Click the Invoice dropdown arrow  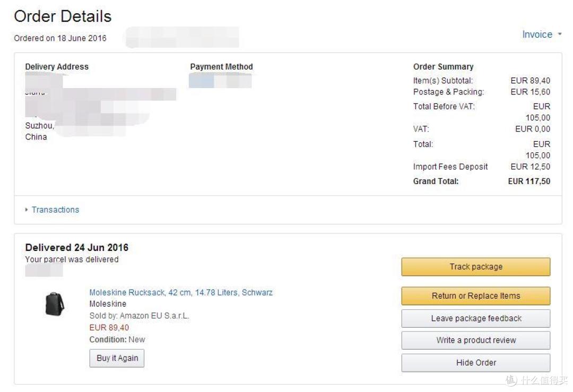tap(560, 34)
